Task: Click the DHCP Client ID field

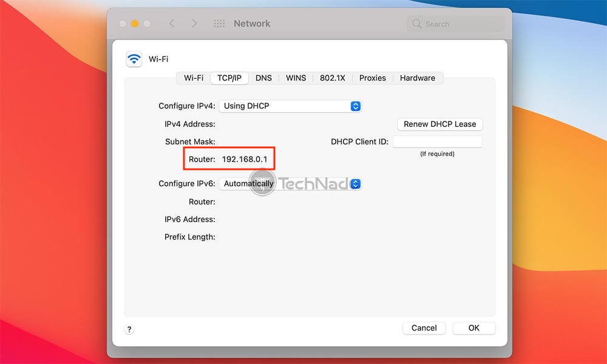Action: (x=438, y=141)
